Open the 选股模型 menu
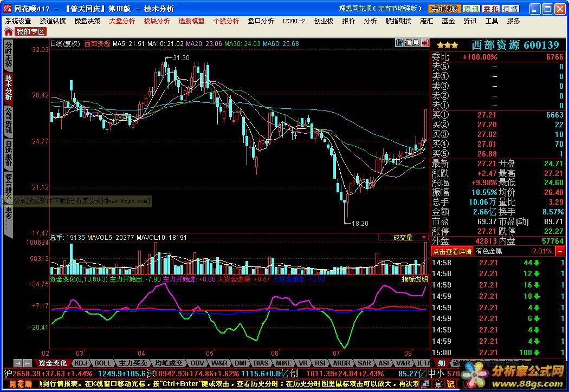Viewport: 569px width, 392px height. pos(191,21)
